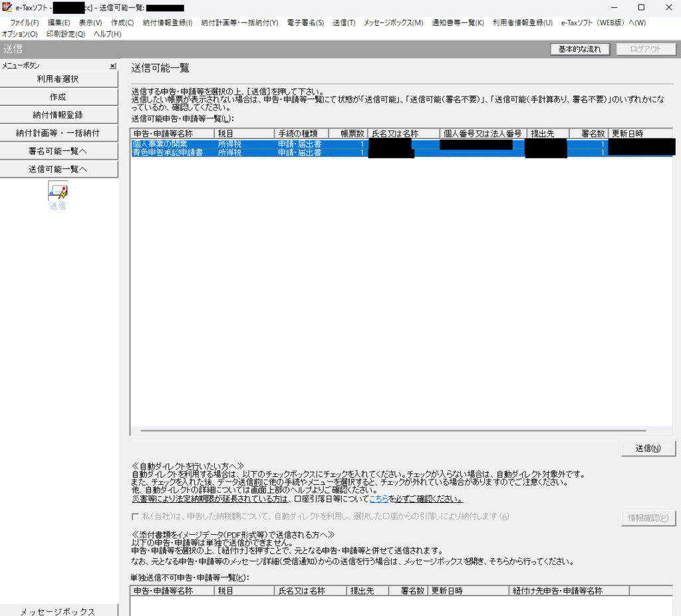Open the ファイル(F) menu

point(24,23)
